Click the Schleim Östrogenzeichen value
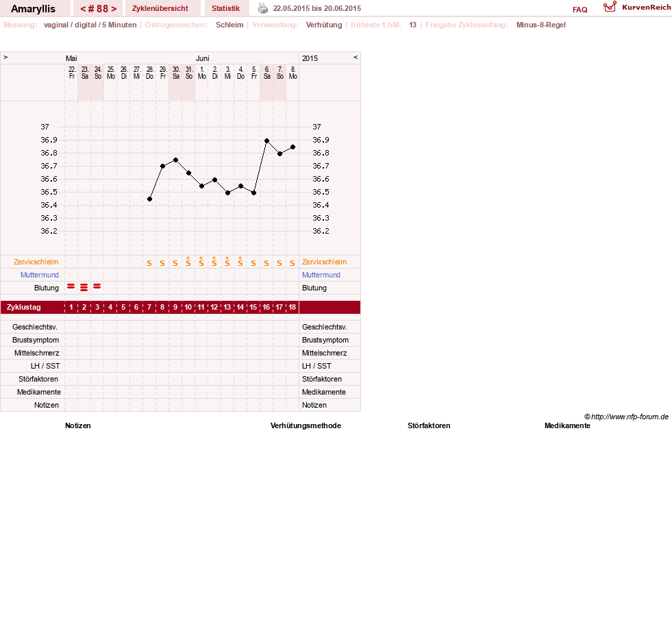This screenshot has height=644, width=672. coord(229,25)
